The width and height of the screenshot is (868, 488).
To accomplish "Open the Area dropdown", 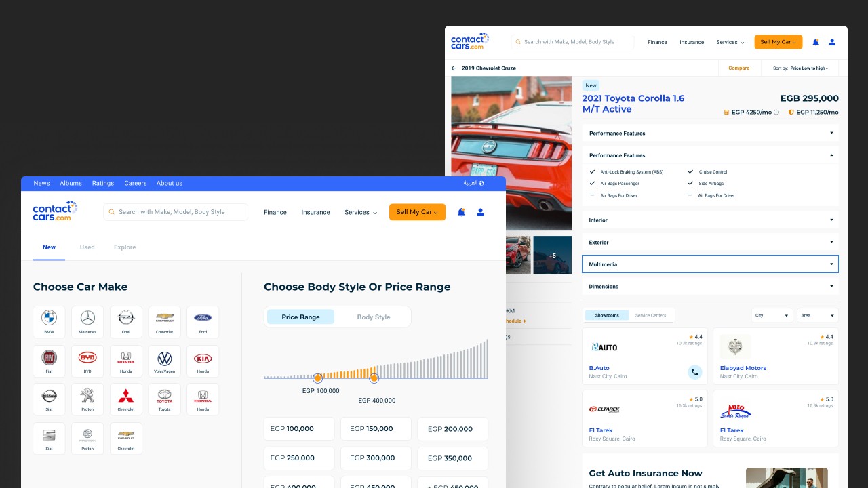I will [818, 315].
